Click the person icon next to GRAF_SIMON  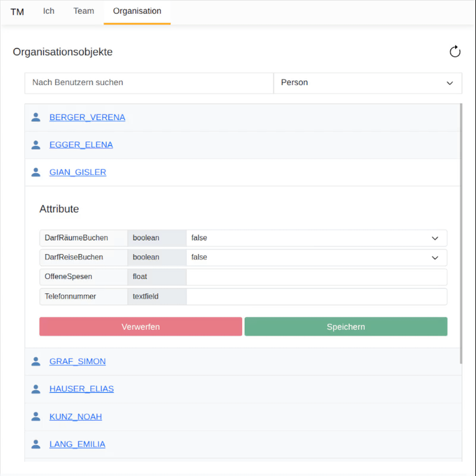36,361
